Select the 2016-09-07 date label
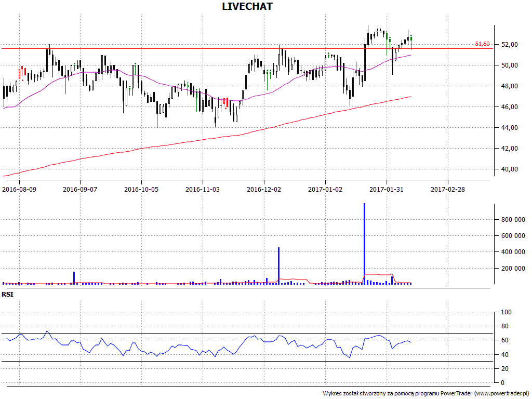 coord(80,190)
